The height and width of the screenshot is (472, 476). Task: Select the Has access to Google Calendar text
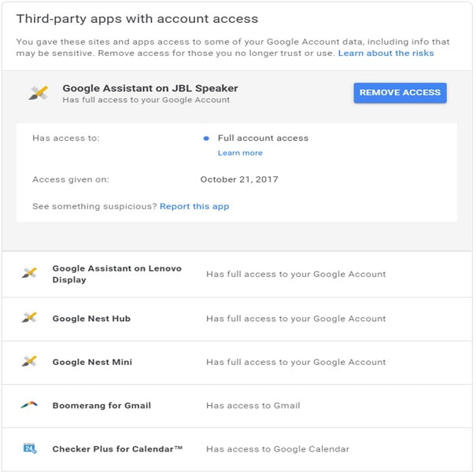tap(278, 449)
